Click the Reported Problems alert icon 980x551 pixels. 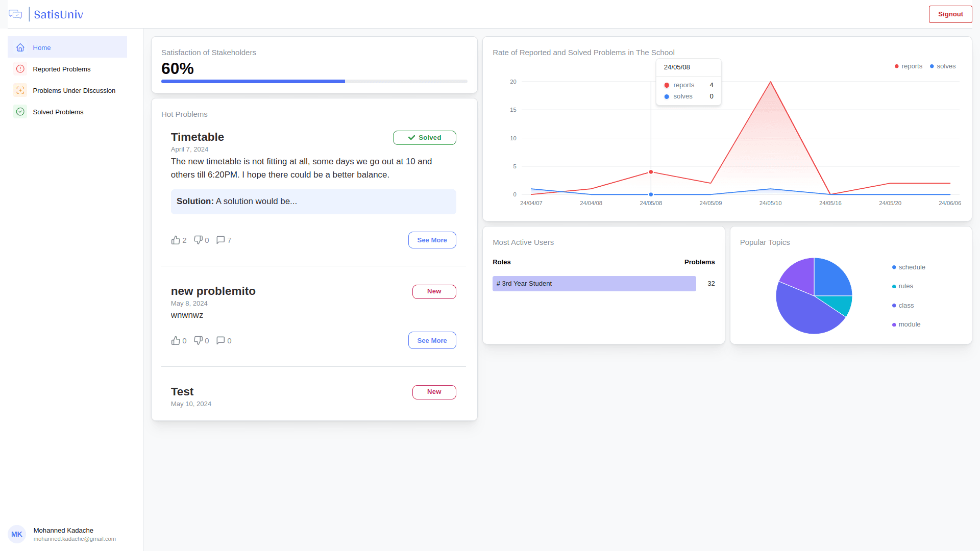(20, 69)
